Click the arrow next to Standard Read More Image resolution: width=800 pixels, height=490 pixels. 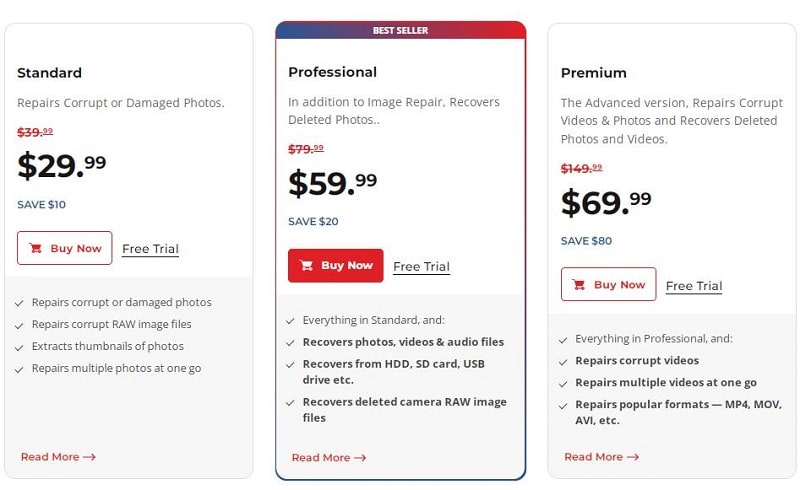pyautogui.click(x=89, y=457)
